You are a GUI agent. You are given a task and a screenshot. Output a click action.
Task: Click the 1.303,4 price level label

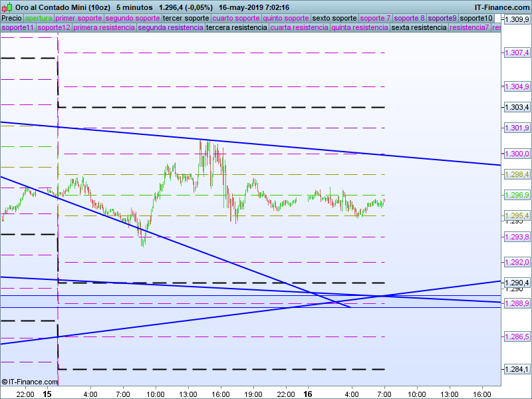516,107
